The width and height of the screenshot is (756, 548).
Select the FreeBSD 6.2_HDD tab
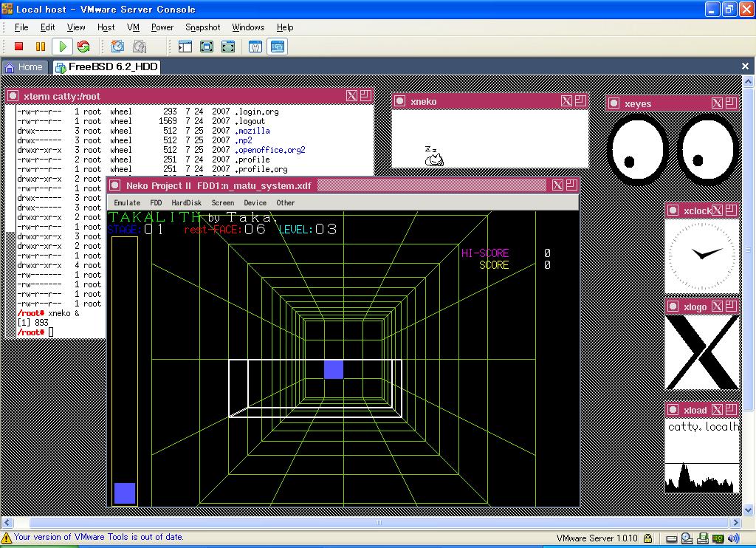(106, 67)
